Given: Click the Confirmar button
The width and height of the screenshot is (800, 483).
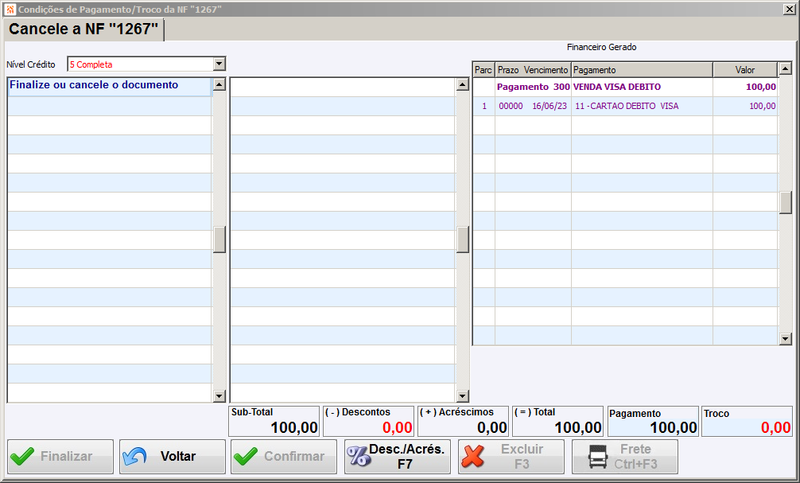Looking at the screenshot, I should (x=284, y=456).
